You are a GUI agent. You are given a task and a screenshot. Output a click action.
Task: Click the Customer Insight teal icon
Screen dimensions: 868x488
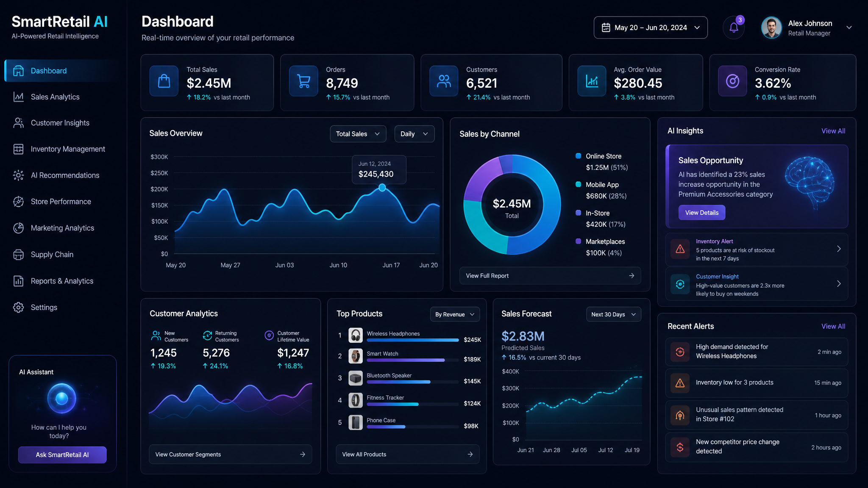(x=680, y=284)
